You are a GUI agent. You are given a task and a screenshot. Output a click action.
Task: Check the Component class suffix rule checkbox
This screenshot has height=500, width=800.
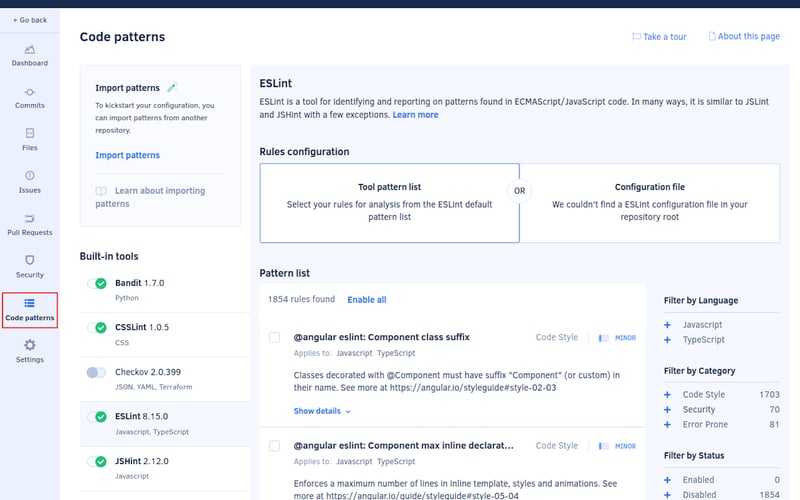(274, 337)
